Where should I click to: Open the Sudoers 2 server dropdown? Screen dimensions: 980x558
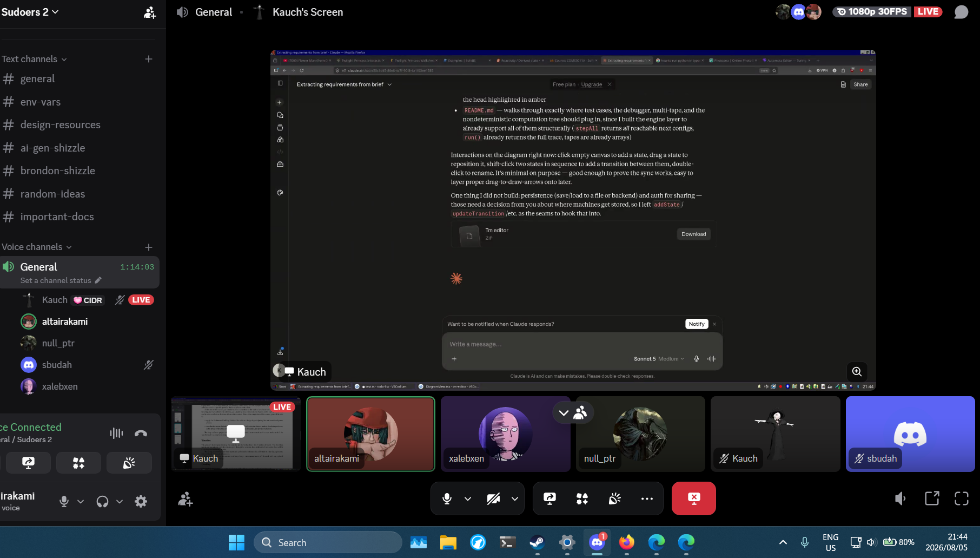[30, 12]
